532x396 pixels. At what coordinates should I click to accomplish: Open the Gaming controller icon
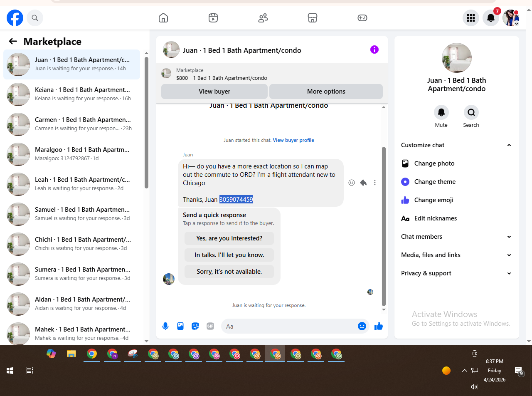pyautogui.click(x=362, y=18)
